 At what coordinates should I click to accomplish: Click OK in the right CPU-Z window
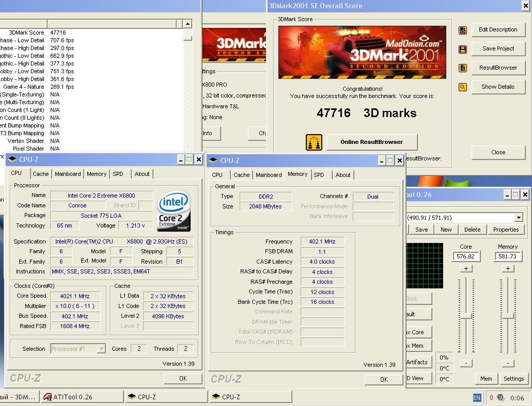click(384, 380)
